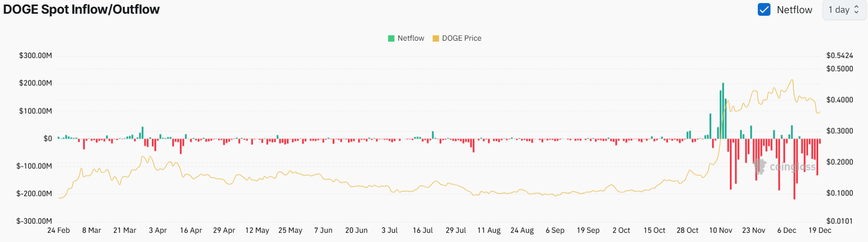
Task: Click the DOGE Spot Inflow/Outflow title
Action: click(81, 10)
